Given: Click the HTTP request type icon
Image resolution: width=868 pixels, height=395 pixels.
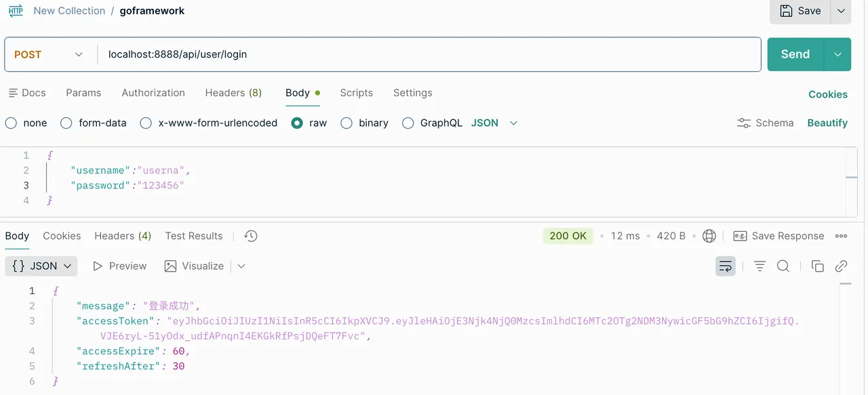Looking at the screenshot, I should 16,11.
